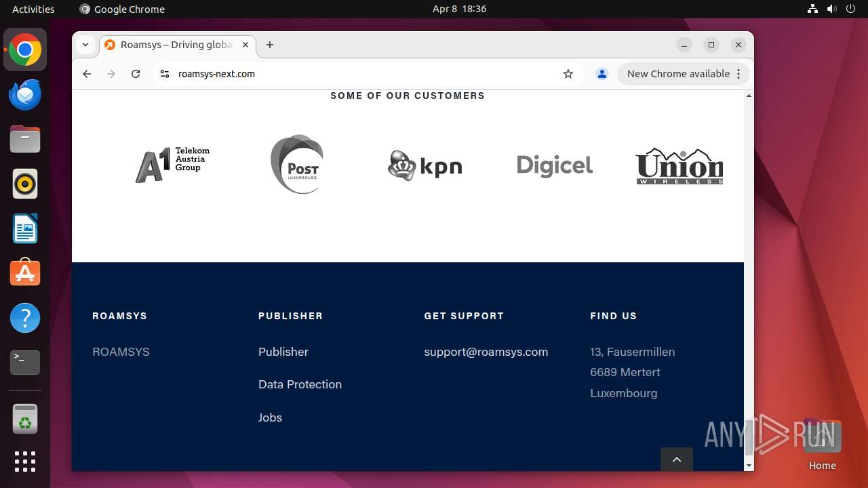
Task: Expand the tab search dropdown
Action: [85, 45]
